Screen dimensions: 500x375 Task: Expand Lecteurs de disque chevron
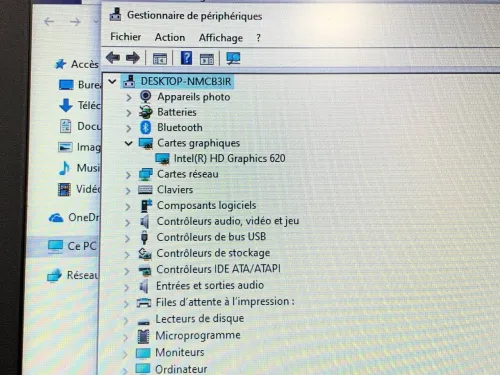point(126,321)
